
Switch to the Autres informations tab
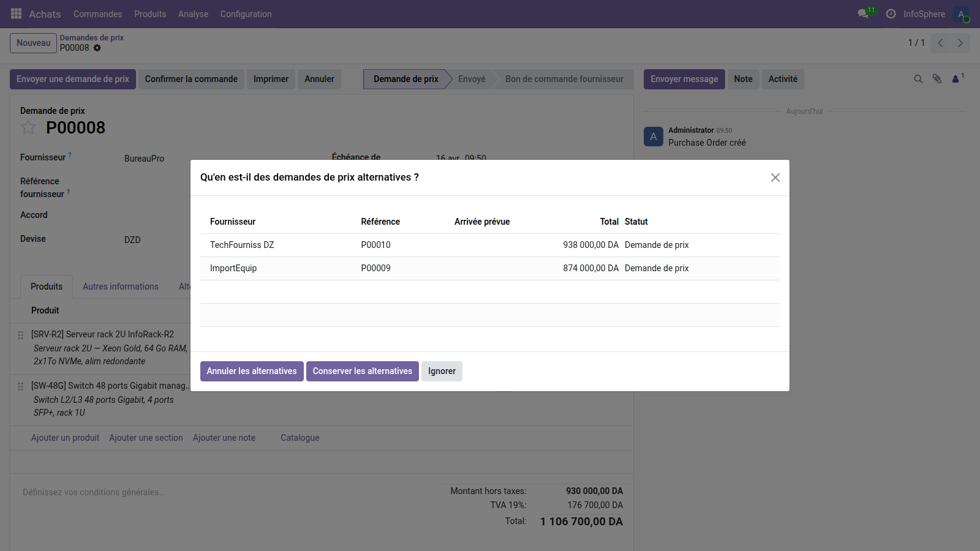point(121,287)
